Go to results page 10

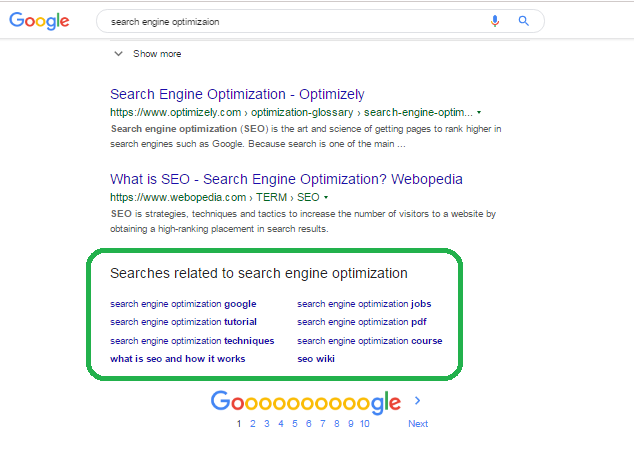point(365,424)
